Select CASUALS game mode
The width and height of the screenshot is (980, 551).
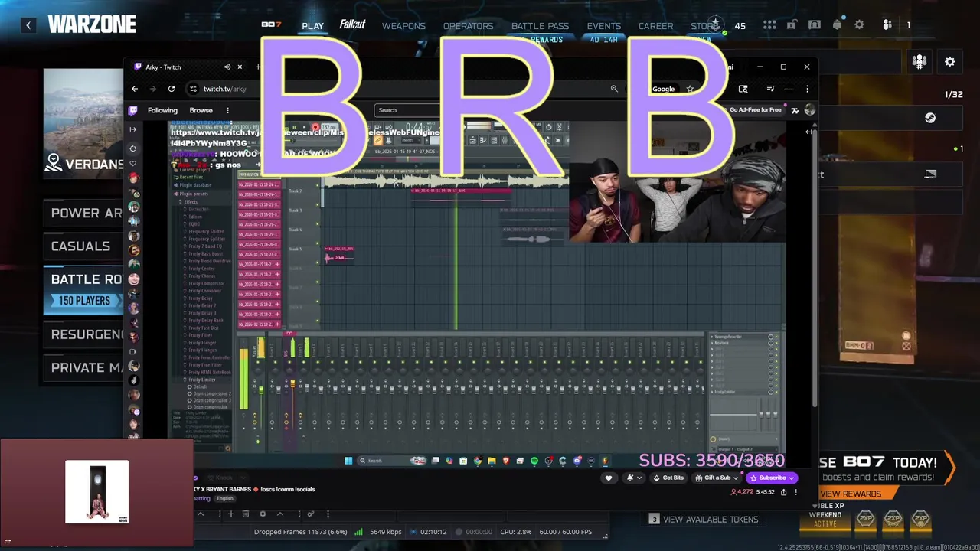83,246
